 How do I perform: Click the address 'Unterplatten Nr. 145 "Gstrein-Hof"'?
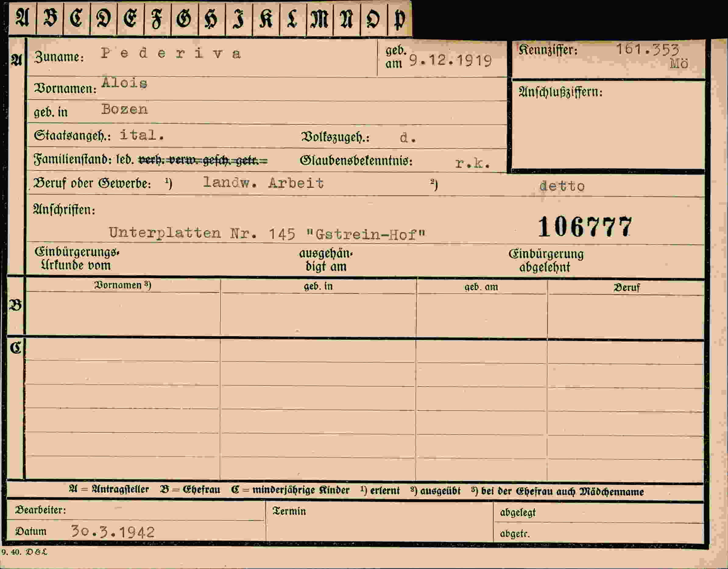click(x=267, y=234)
